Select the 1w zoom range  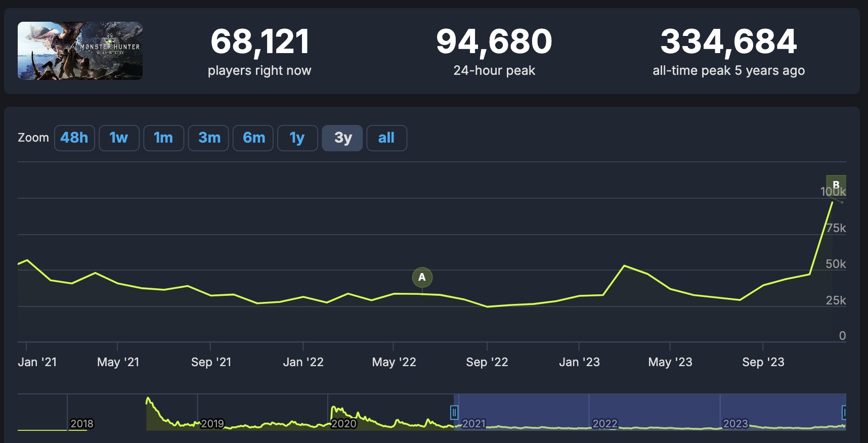[x=119, y=138]
